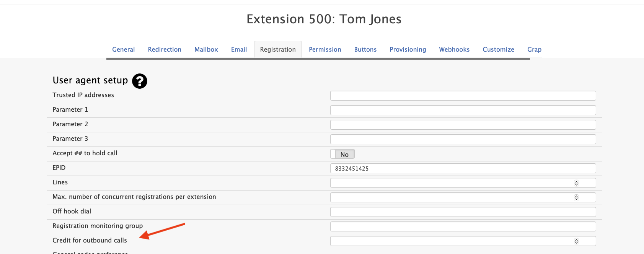
Task: Open the Redirection tab
Action: click(165, 49)
